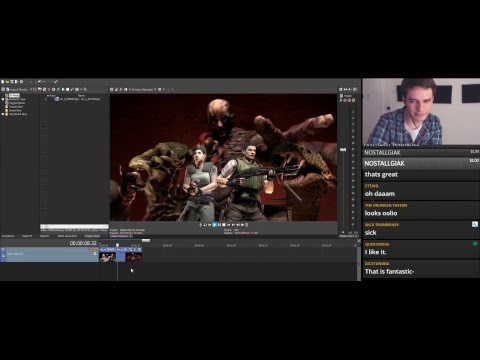Expand the Storyboard Bins tree node
The width and height of the screenshot is (480, 360).
(3, 114)
